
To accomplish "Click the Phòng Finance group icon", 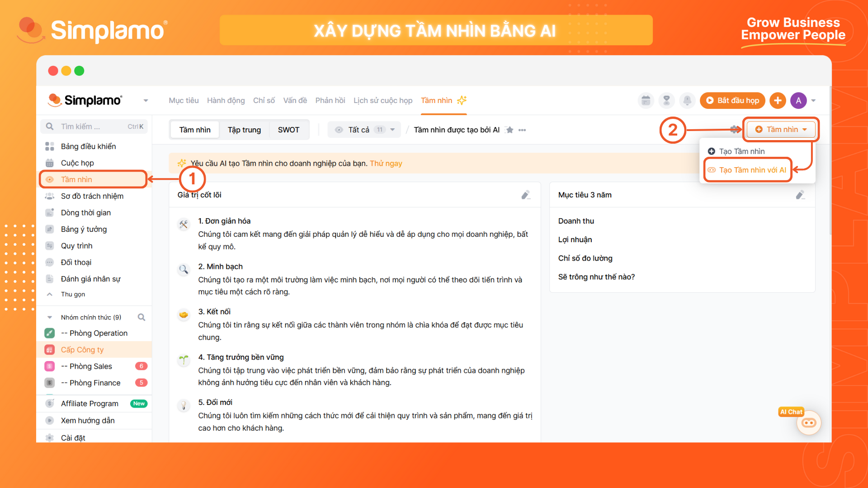I will coord(50,383).
